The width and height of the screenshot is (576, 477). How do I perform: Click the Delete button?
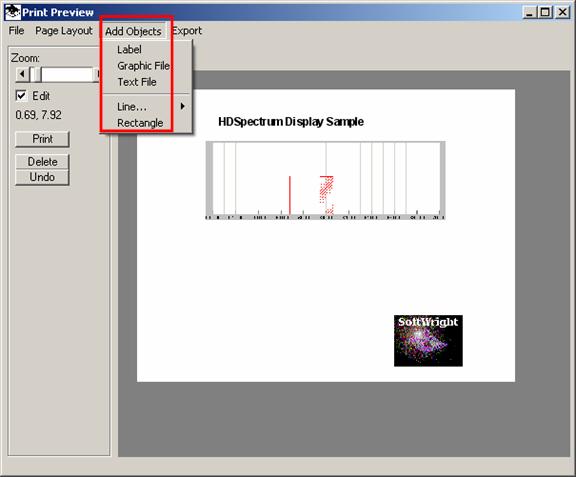(x=42, y=162)
